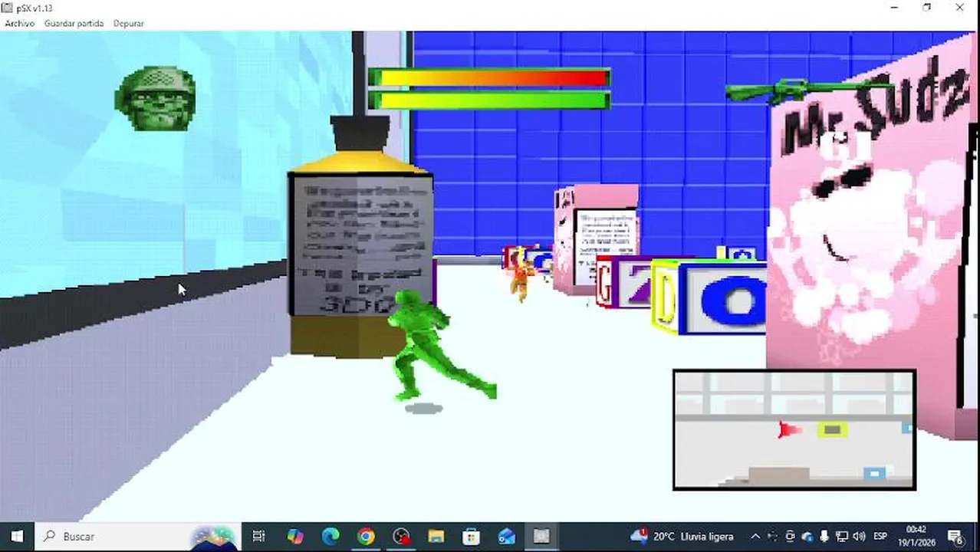Screen dimensions: 980x552
Task: Open Microsoft Edge from taskbar
Action: (331, 537)
